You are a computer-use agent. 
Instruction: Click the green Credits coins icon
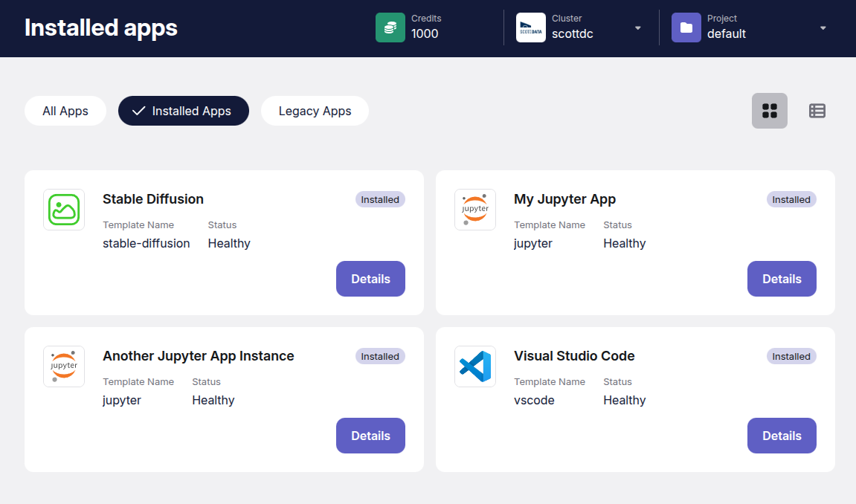coord(390,28)
